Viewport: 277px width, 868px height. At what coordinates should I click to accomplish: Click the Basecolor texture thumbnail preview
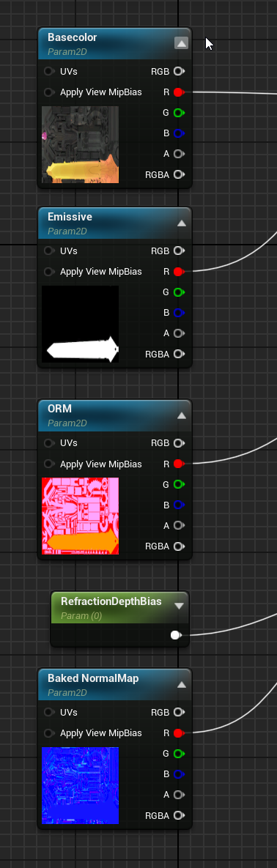click(81, 144)
